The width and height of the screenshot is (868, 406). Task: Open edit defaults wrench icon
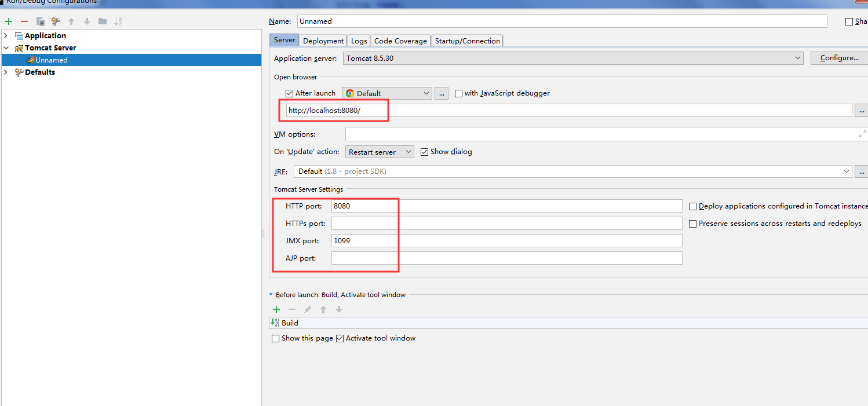[x=56, y=21]
